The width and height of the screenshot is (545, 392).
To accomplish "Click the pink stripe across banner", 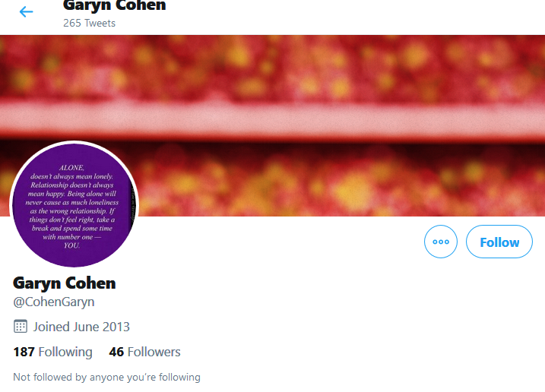I will (x=272, y=117).
